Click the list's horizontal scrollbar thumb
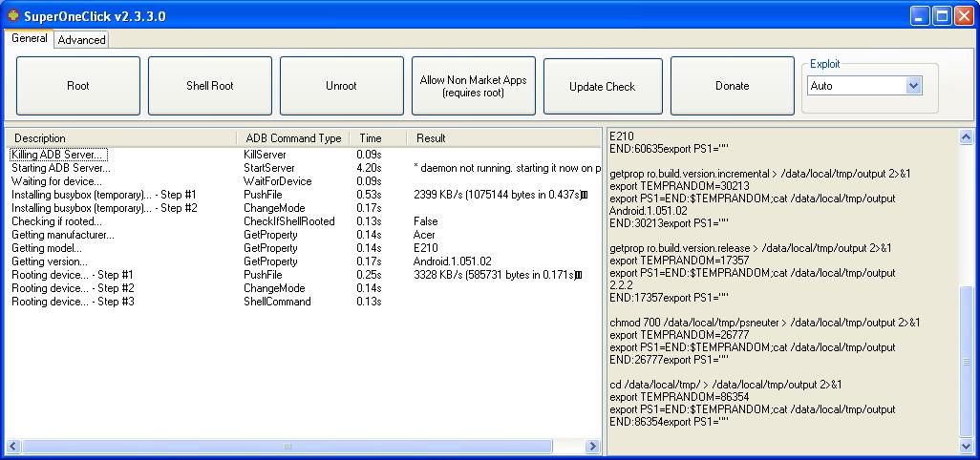The height and width of the screenshot is (460, 980). click(x=288, y=447)
